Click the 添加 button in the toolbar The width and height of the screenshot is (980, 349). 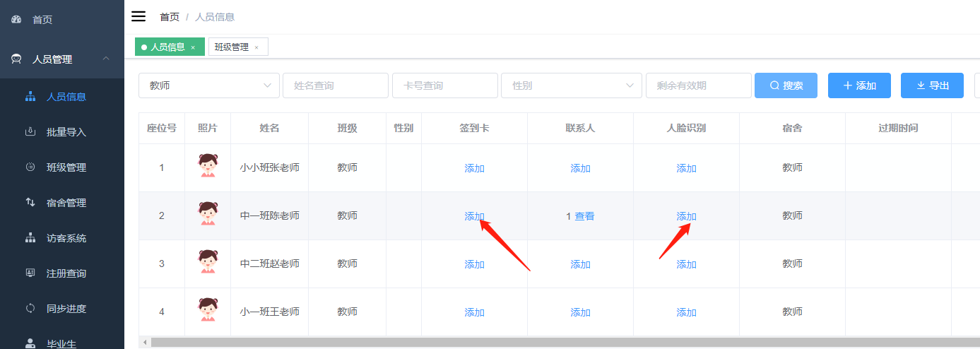[x=859, y=85]
